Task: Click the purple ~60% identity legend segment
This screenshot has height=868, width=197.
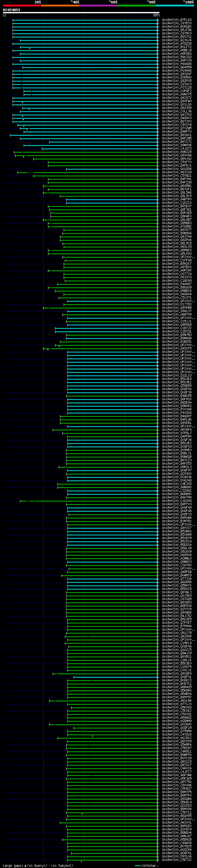Action: tap(98, 6)
